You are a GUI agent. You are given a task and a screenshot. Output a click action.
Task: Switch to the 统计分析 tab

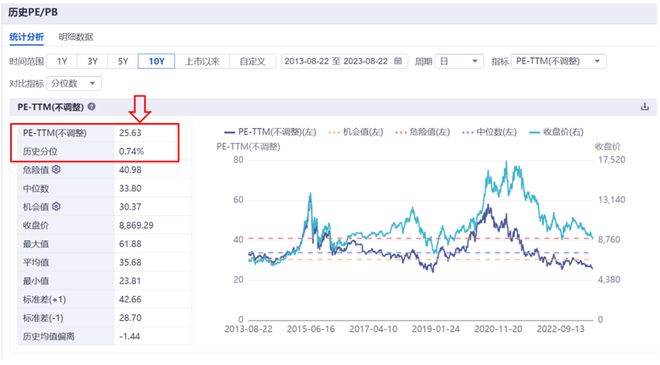27,37
